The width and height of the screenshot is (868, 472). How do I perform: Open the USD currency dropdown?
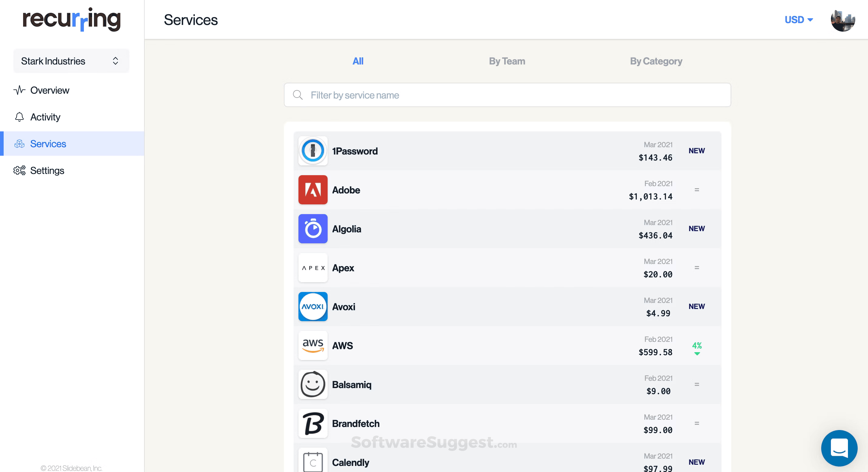point(799,19)
